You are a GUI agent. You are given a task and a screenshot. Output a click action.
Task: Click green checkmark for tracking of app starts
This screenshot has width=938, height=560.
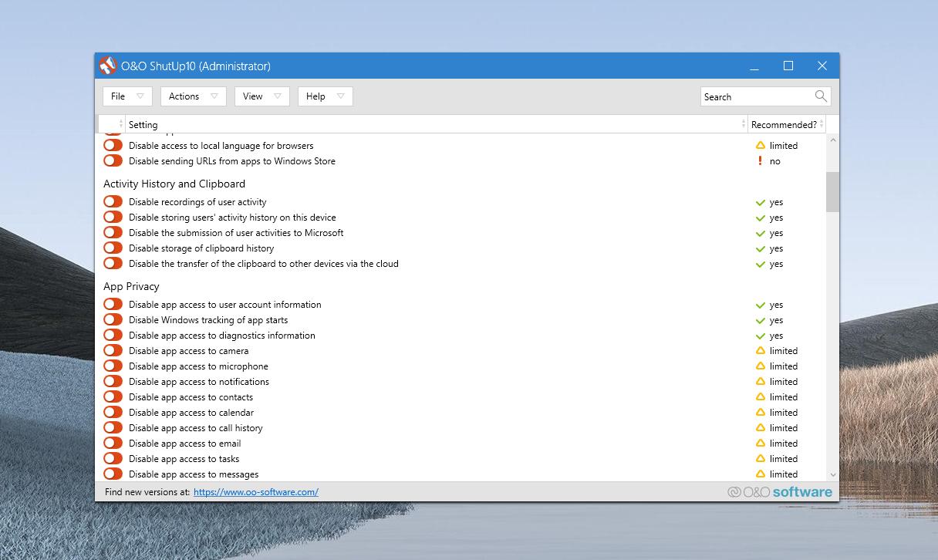click(761, 320)
